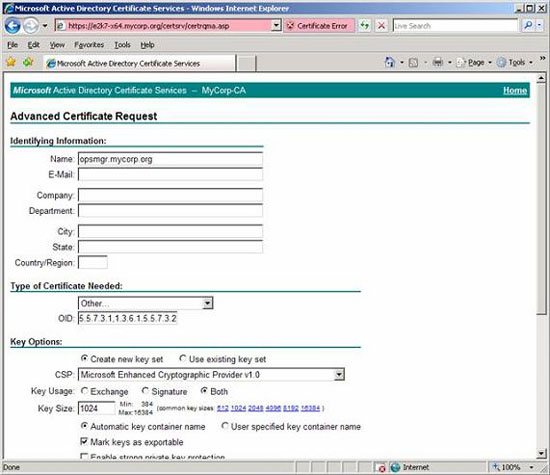Click the Feeds icon in toolbar

[414, 63]
